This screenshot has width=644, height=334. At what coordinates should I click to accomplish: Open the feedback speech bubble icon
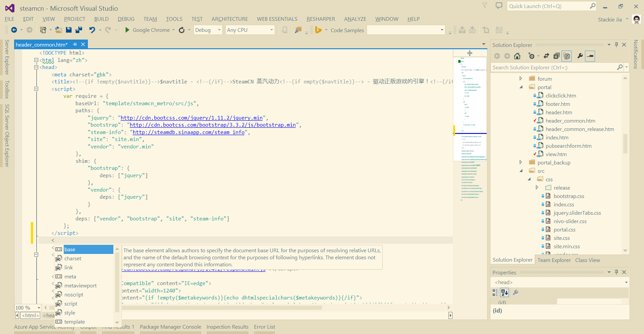499,6
